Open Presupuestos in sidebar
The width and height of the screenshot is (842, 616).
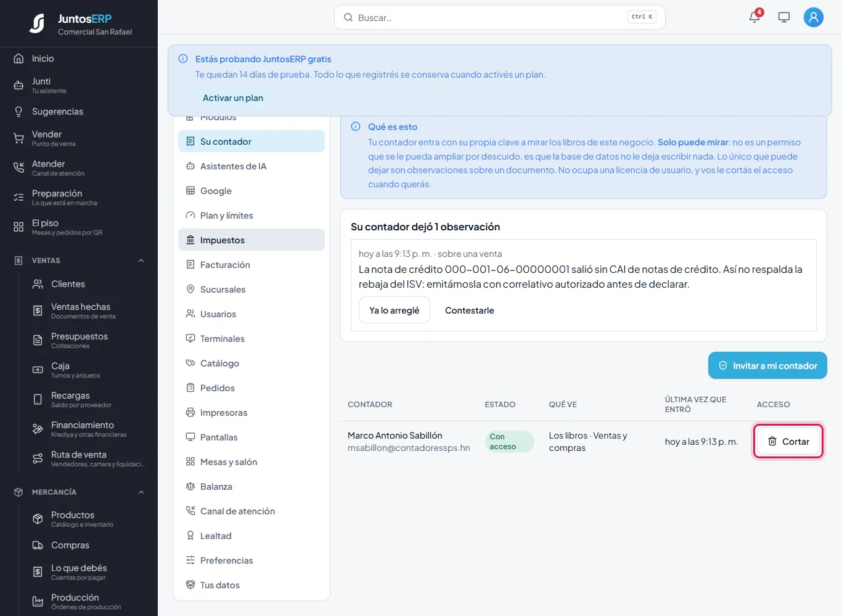pos(88,341)
